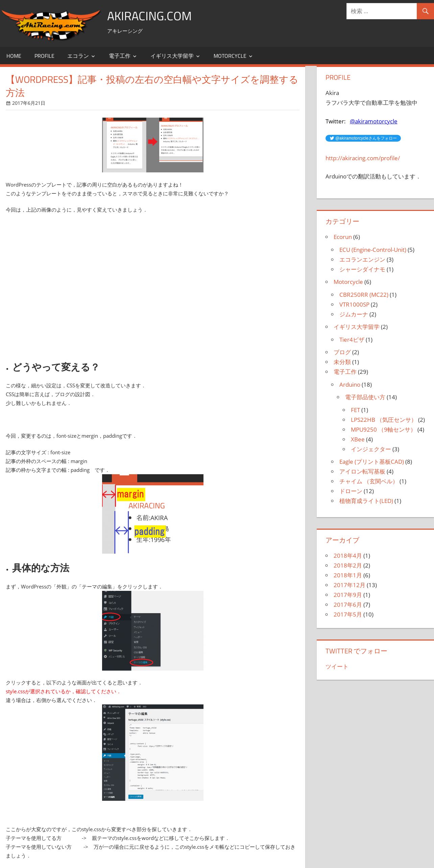
Task: Open the Tier4ビザ category
Action: 352,340
